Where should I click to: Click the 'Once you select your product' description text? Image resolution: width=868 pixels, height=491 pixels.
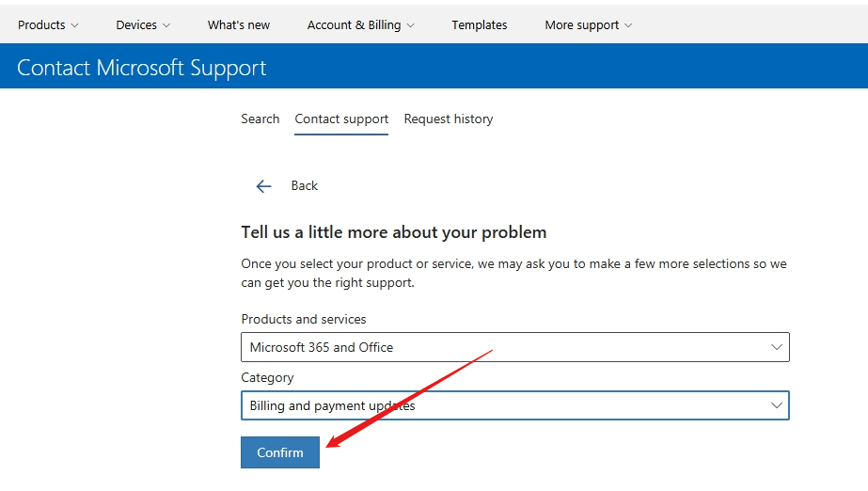click(513, 273)
